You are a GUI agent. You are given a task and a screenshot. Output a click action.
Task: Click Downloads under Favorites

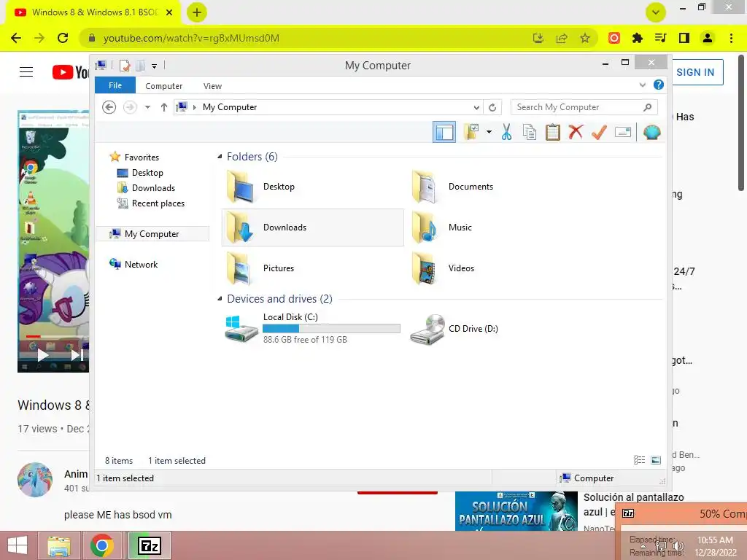(x=153, y=187)
